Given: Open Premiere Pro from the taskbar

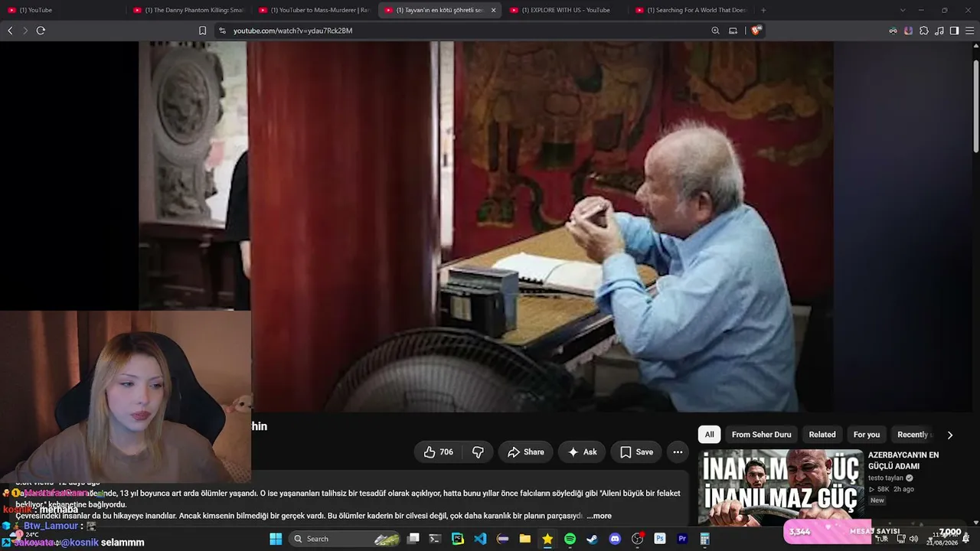Looking at the screenshot, I should [x=682, y=539].
